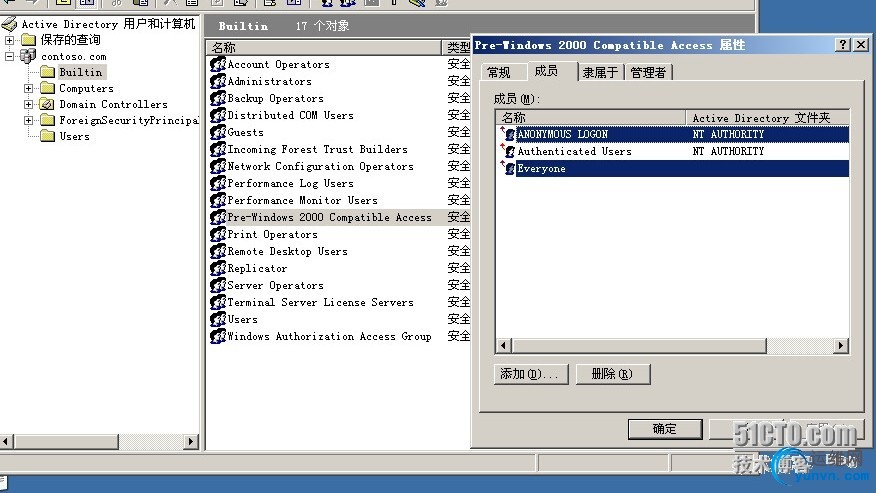Click the members list scroll left arrow
The width and height of the screenshot is (876, 493).
(x=504, y=346)
